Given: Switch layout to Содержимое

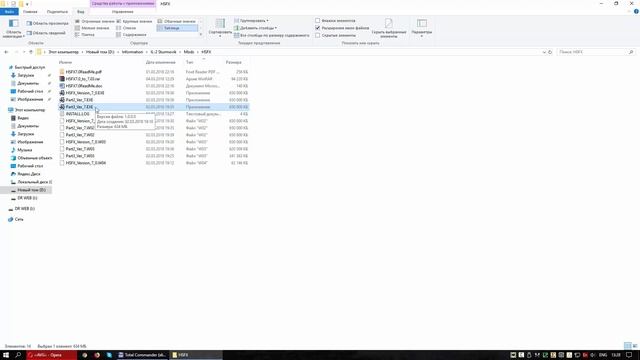Looking at the screenshot, I should (x=131, y=35).
